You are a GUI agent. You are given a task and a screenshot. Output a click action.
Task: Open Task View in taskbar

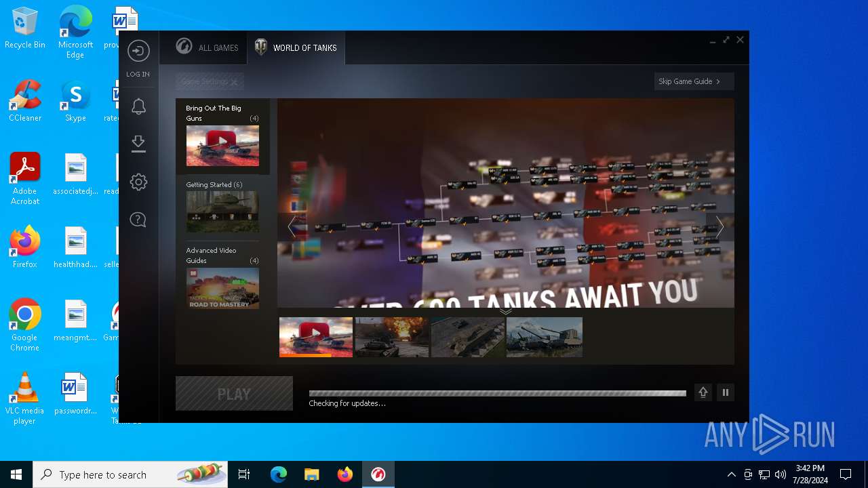[x=244, y=474]
